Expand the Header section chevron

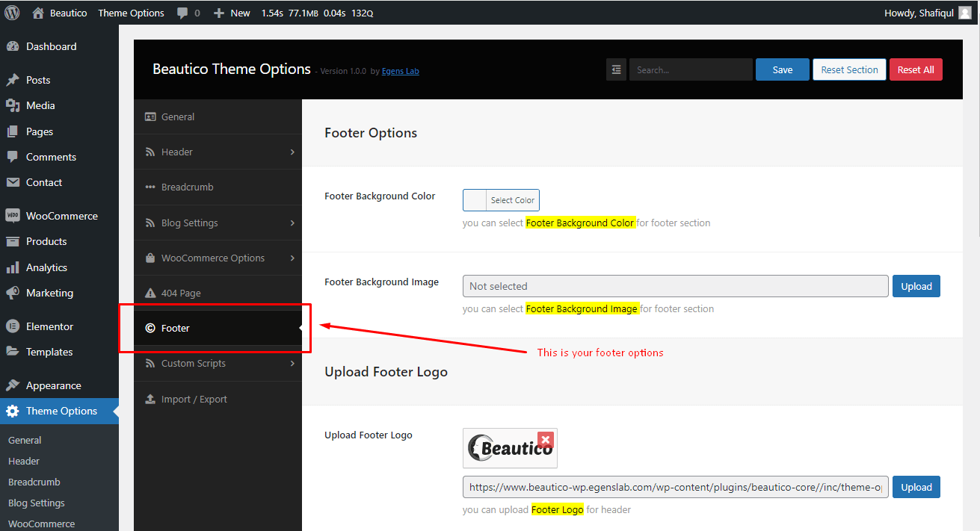pos(292,152)
